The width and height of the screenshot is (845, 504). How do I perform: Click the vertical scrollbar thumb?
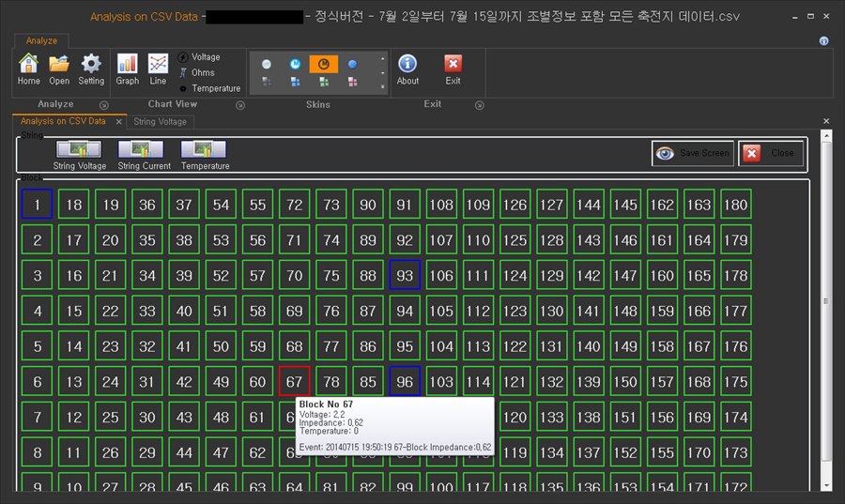pos(826,301)
